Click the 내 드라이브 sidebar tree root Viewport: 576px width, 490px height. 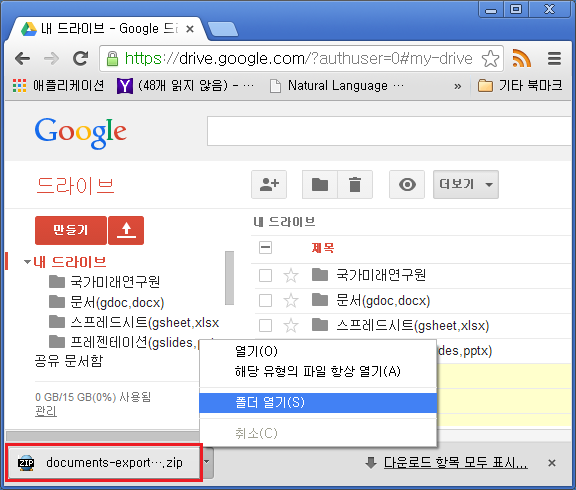pos(70,262)
